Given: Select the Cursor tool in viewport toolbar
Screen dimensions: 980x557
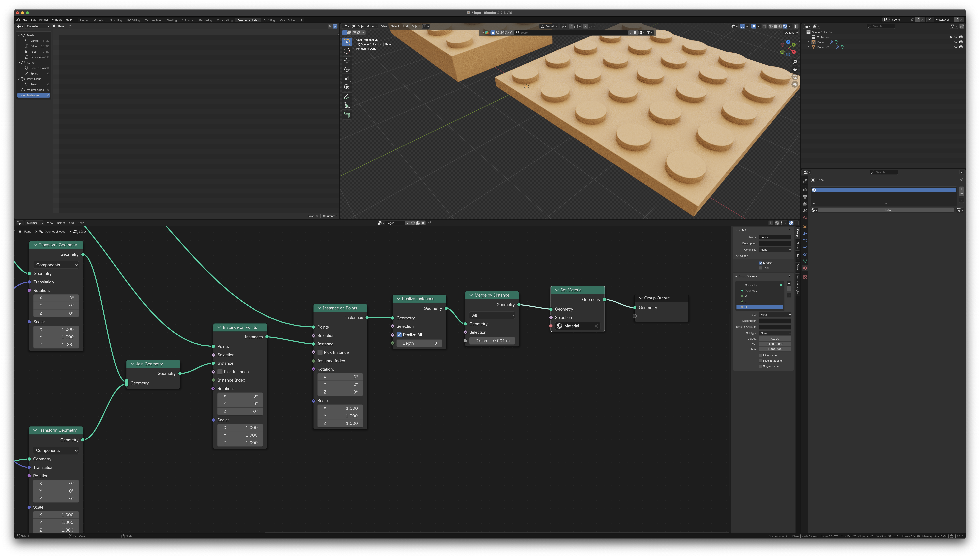Looking at the screenshot, I should 347,51.
